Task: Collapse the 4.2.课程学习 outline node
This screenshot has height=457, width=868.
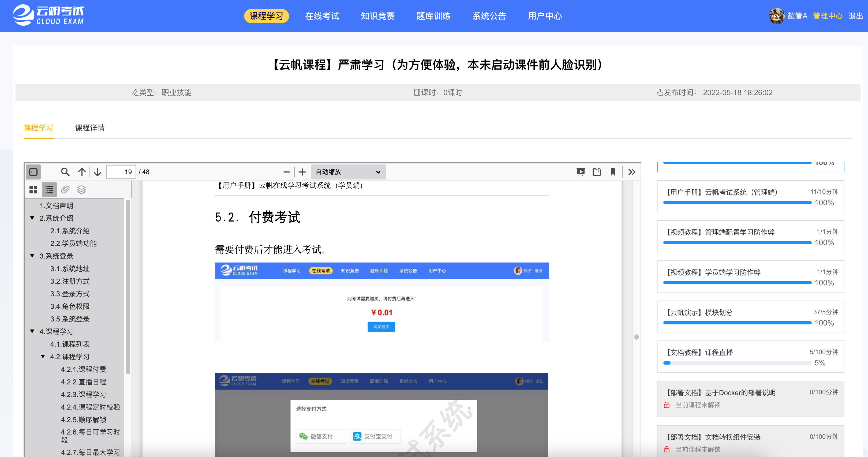Action: tap(43, 357)
